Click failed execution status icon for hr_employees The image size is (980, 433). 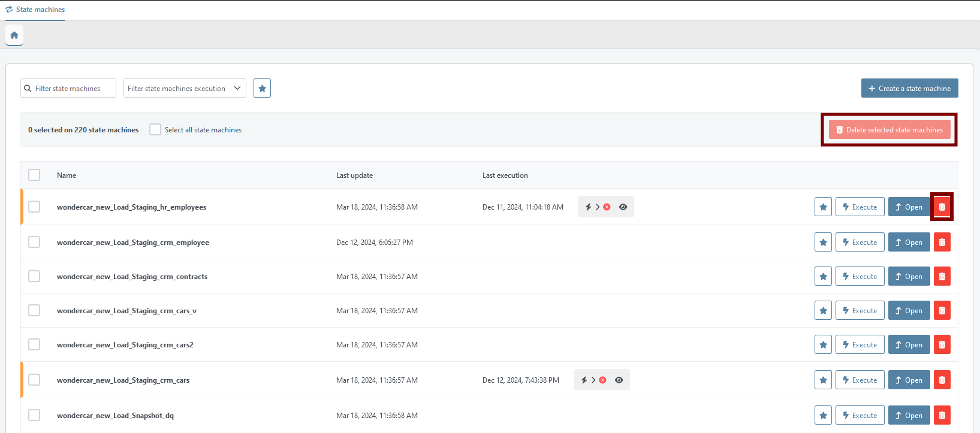coord(607,207)
